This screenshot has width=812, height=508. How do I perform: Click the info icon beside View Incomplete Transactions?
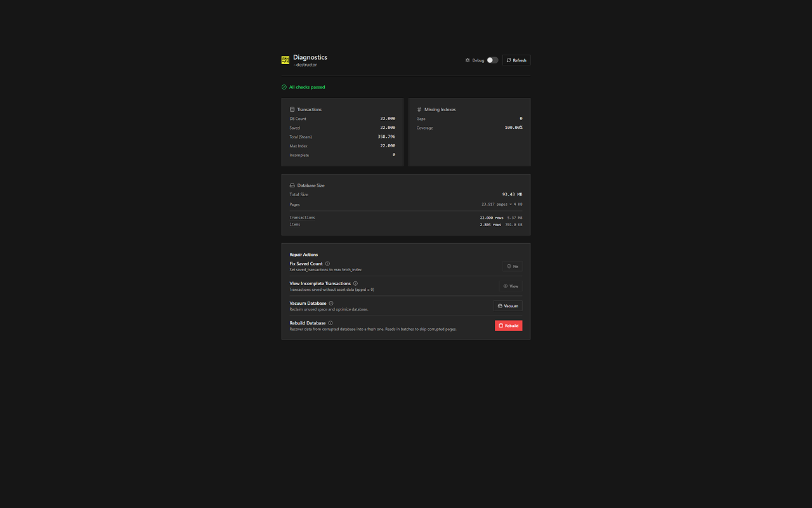355,283
